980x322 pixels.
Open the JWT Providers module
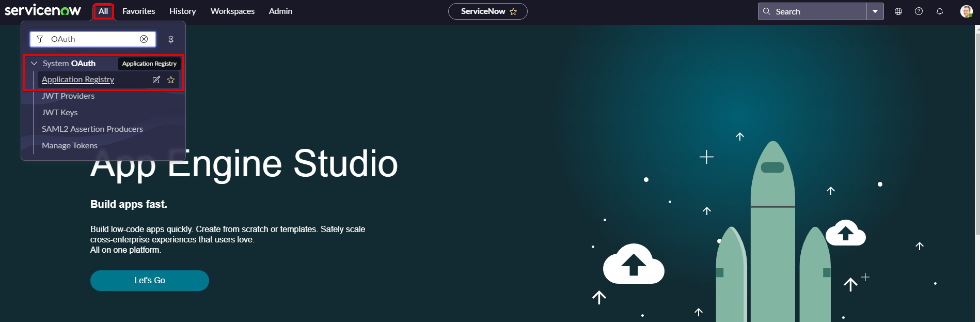[x=68, y=96]
